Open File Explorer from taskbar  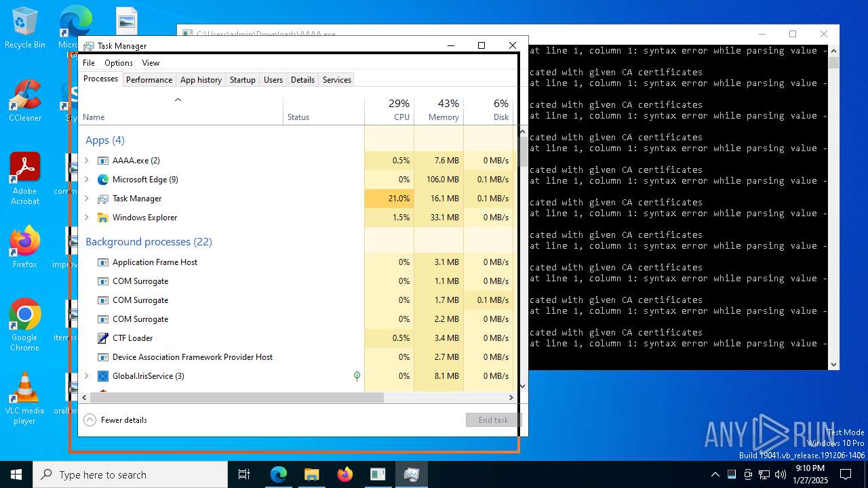pyautogui.click(x=312, y=474)
